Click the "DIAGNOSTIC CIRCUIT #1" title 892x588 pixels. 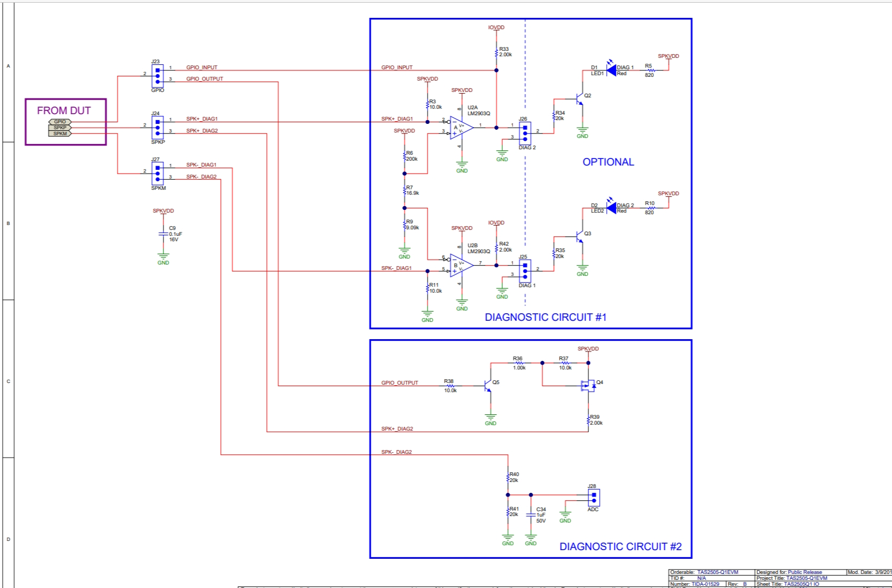point(545,317)
